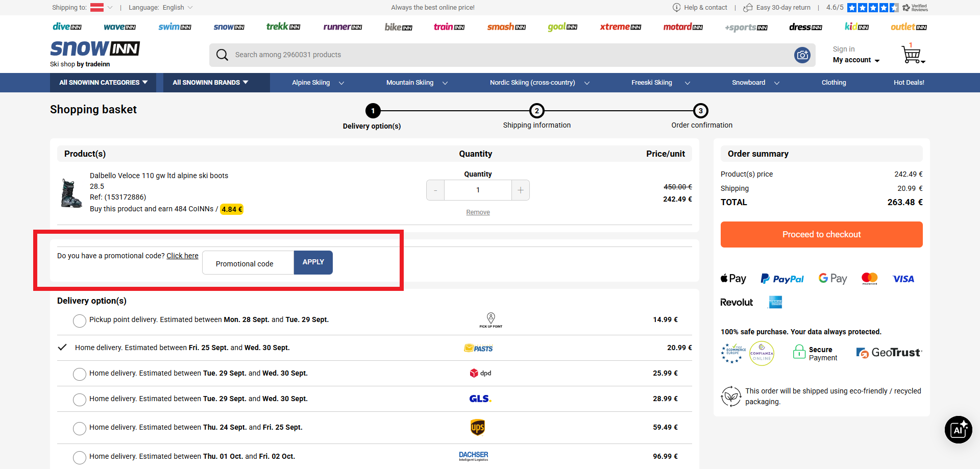Open the waveinn store logo link

(x=119, y=27)
